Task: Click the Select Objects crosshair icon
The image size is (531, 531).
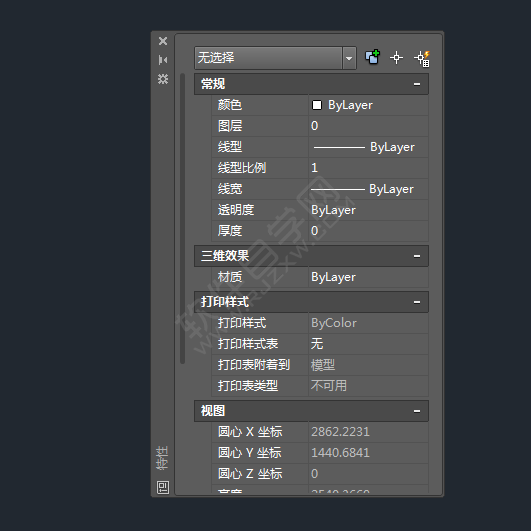Action: [396, 58]
